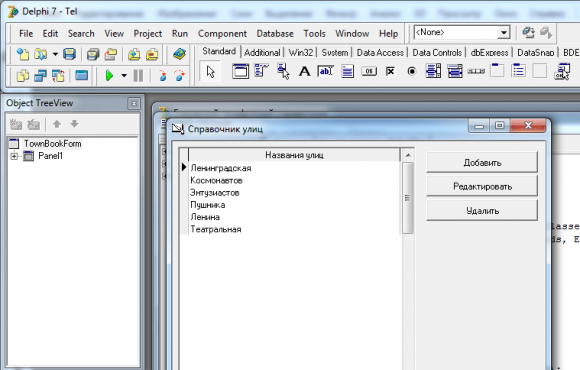This screenshot has width=580, height=370.
Task: Click the street grid scrollbar thumb
Action: pos(407,198)
